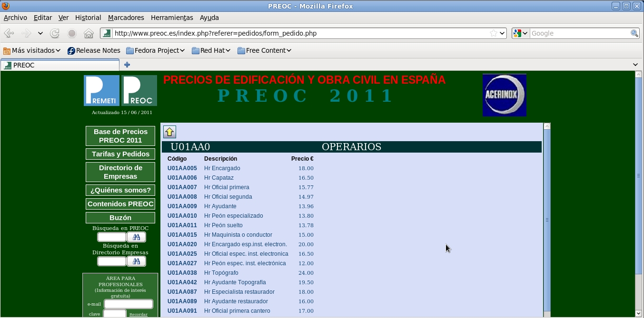Reload the current page
644x318 pixels.
pyautogui.click(x=55, y=33)
